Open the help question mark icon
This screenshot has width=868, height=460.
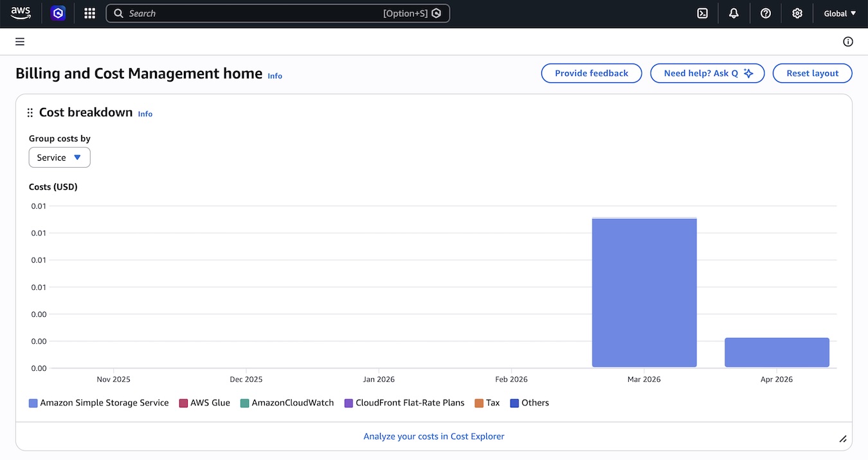coord(766,13)
